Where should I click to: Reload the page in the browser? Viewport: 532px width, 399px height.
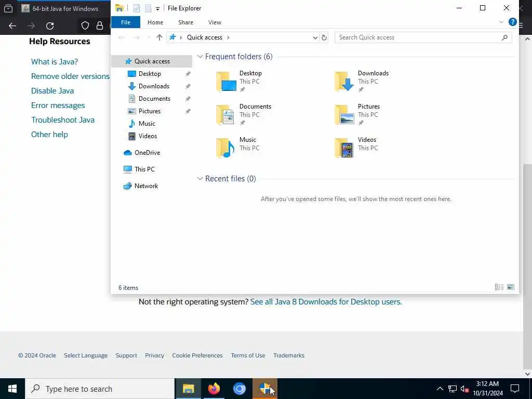tap(50, 26)
